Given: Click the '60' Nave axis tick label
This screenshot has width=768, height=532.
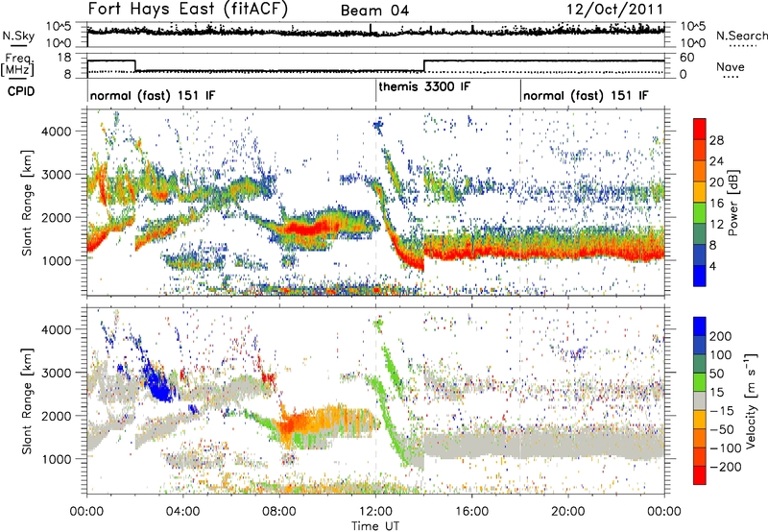Looking at the screenshot, I should point(687,58).
